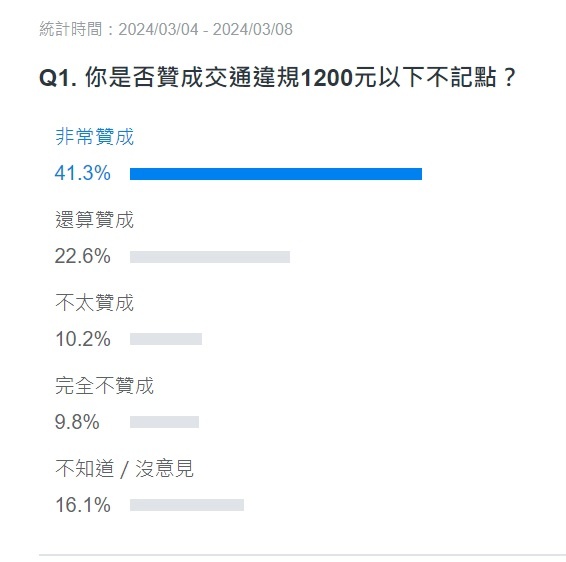The height and width of the screenshot is (562, 566).
Task: Select the 還算贊成 option label
Action: tap(95, 220)
